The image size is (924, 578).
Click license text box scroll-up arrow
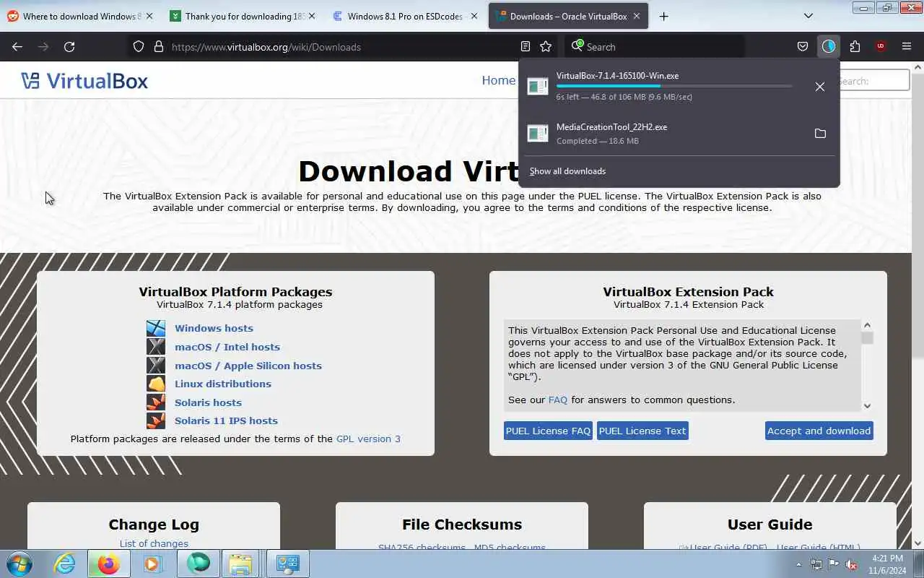pyautogui.click(x=868, y=326)
